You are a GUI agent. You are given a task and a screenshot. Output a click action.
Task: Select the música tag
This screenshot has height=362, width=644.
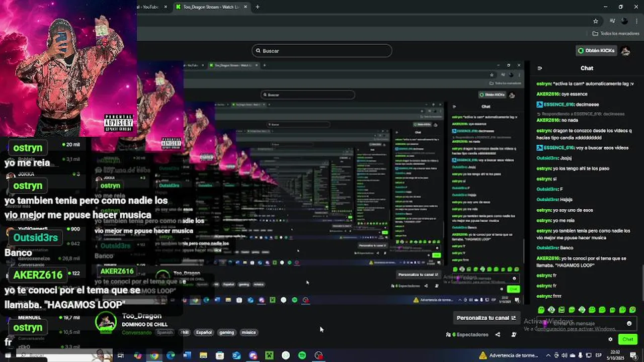[x=249, y=332]
